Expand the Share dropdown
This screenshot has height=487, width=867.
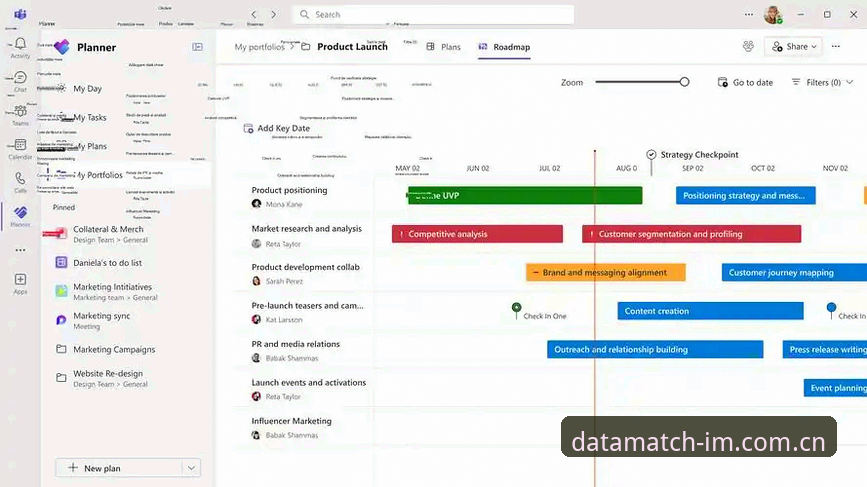pos(814,47)
